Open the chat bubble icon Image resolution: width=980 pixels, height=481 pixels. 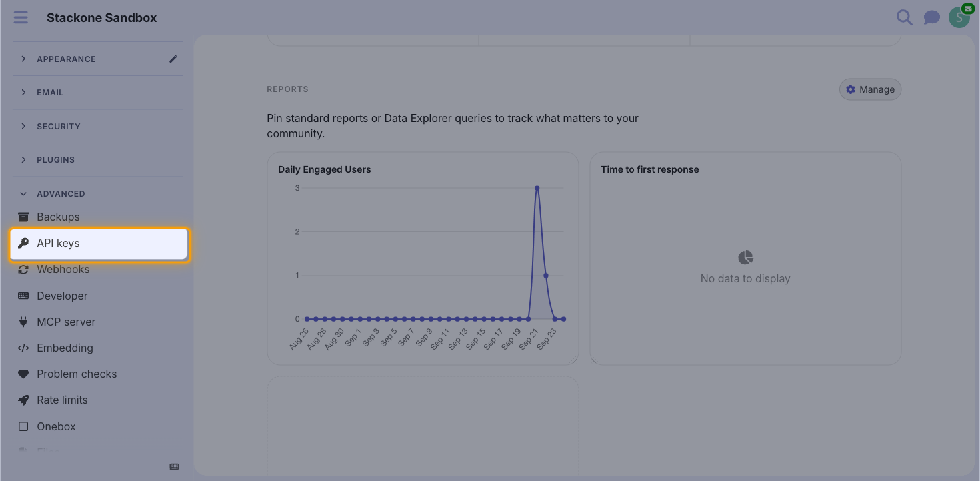pyautogui.click(x=931, y=17)
